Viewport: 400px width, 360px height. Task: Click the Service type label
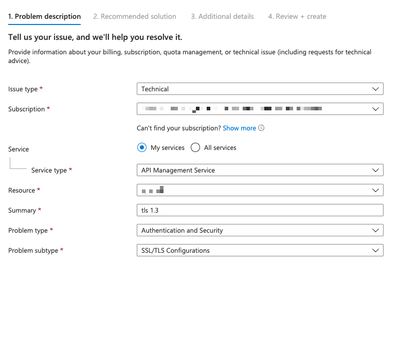tap(49, 170)
